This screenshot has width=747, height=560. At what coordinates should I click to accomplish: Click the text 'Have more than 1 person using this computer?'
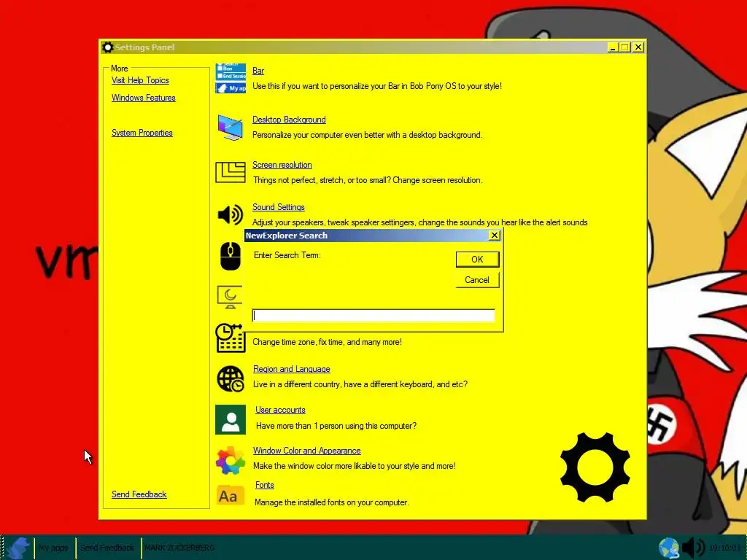coord(336,426)
